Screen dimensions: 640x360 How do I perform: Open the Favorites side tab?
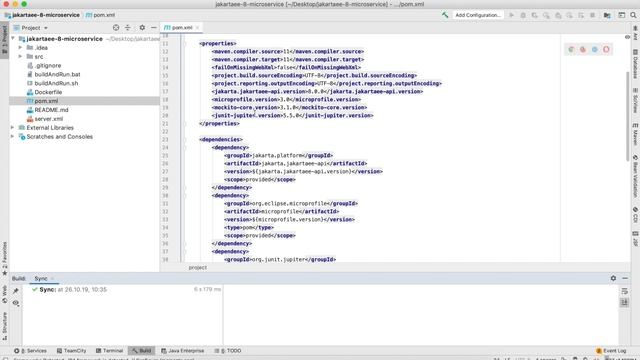[x=4, y=258]
